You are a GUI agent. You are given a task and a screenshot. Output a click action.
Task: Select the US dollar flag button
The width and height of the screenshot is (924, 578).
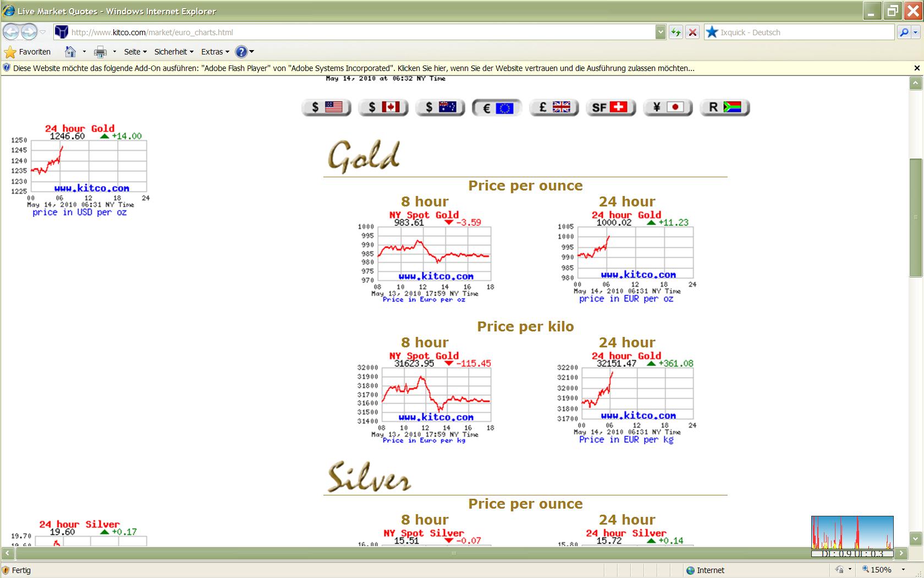click(326, 107)
